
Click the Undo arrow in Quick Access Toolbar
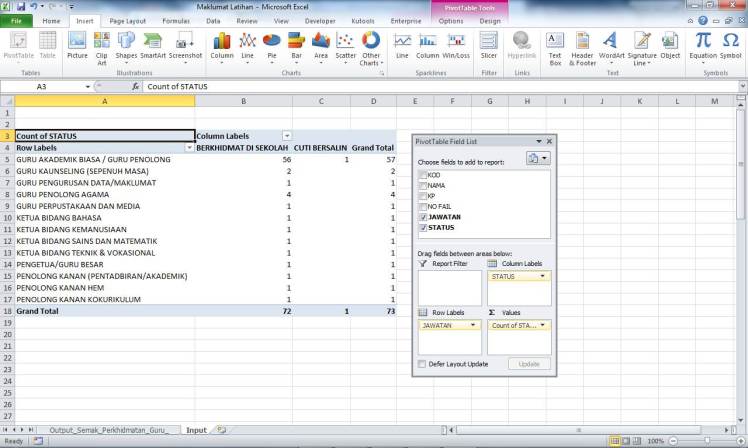[34, 7]
